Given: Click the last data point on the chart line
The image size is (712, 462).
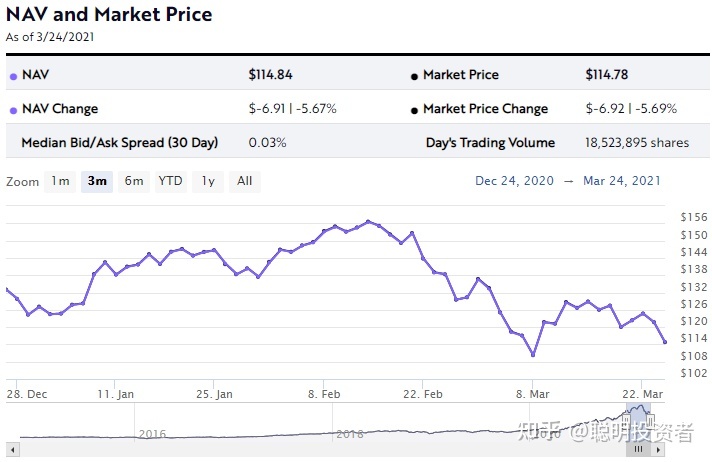Looking at the screenshot, I should [x=665, y=342].
